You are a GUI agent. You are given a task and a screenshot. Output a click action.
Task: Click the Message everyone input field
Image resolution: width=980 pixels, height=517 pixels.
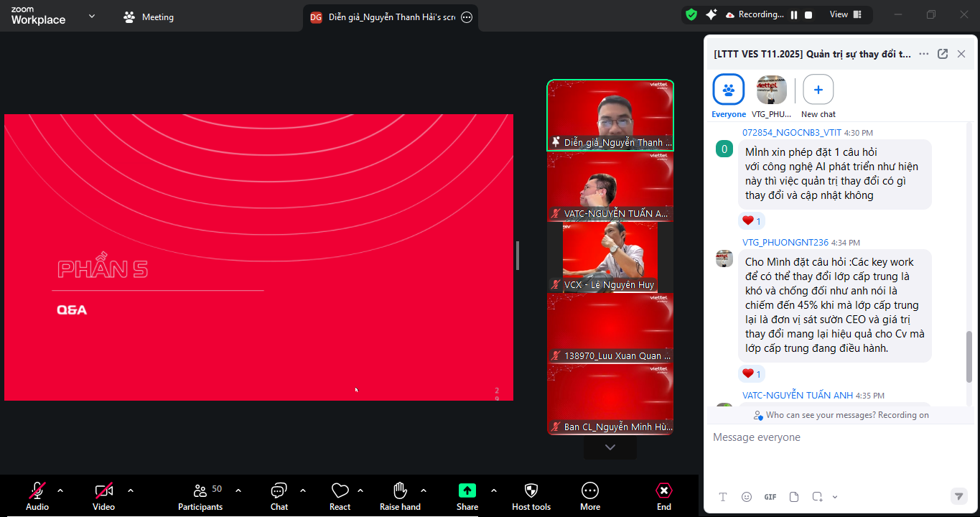[x=833, y=437]
